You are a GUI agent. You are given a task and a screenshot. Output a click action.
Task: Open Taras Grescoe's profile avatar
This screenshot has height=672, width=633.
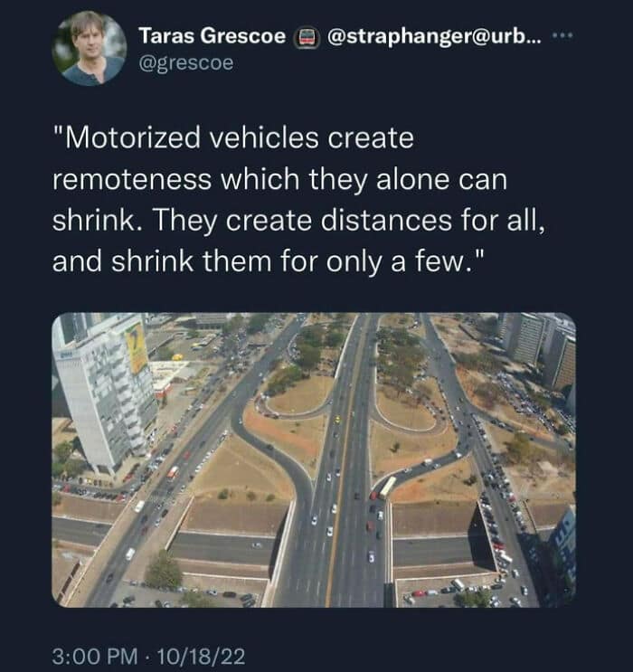click(x=88, y=49)
